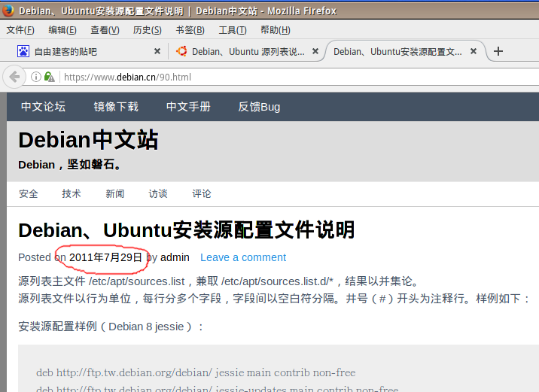Open the 编辑(E) menu

click(62, 30)
